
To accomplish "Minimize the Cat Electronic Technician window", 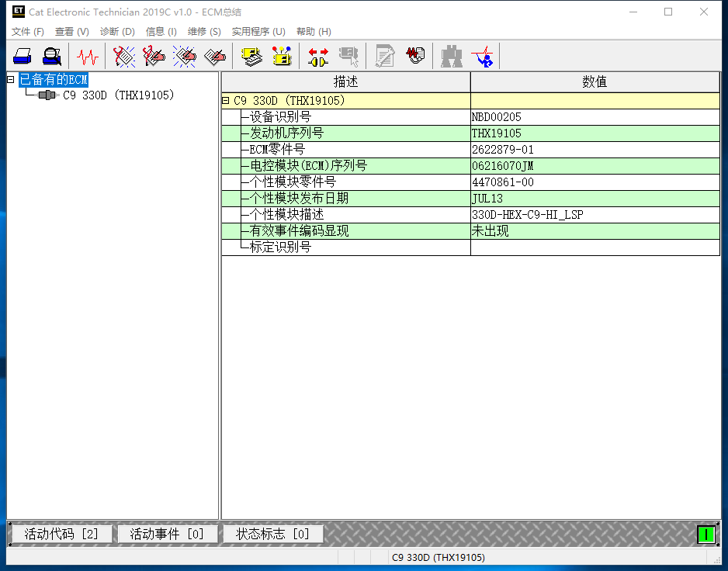I will pyautogui.click(x=633, y=12).
